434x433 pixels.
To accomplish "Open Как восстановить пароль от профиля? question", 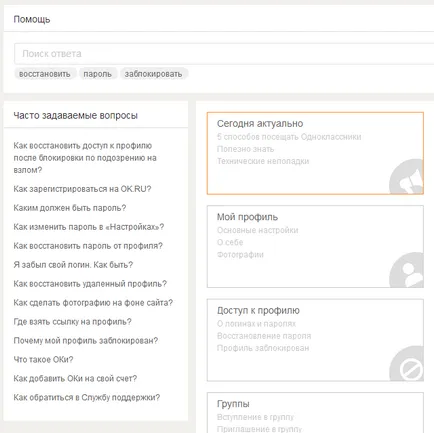I will click(88, 246).
